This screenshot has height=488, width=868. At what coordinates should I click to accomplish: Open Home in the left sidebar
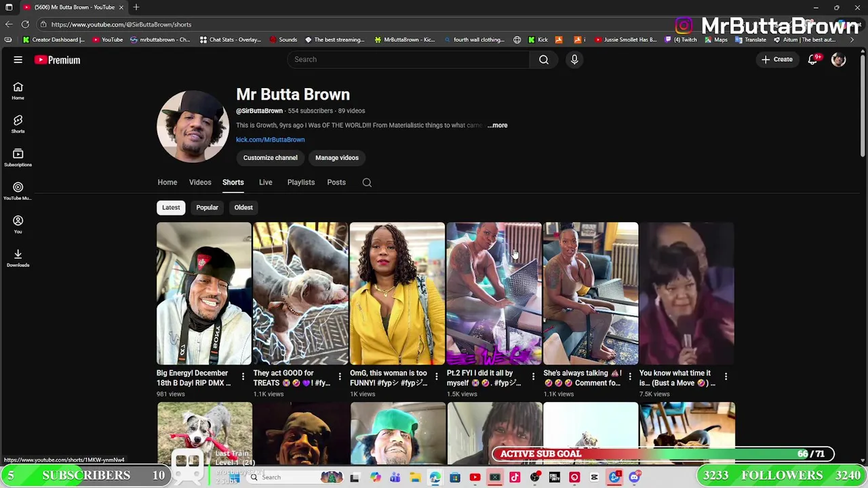point(18,90)
